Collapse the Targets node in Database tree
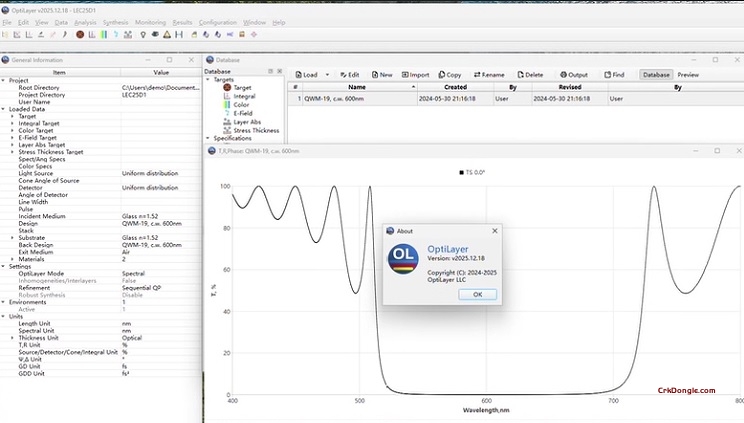The width and height of the screenshot is (744, 423). (x=208, y=80)
